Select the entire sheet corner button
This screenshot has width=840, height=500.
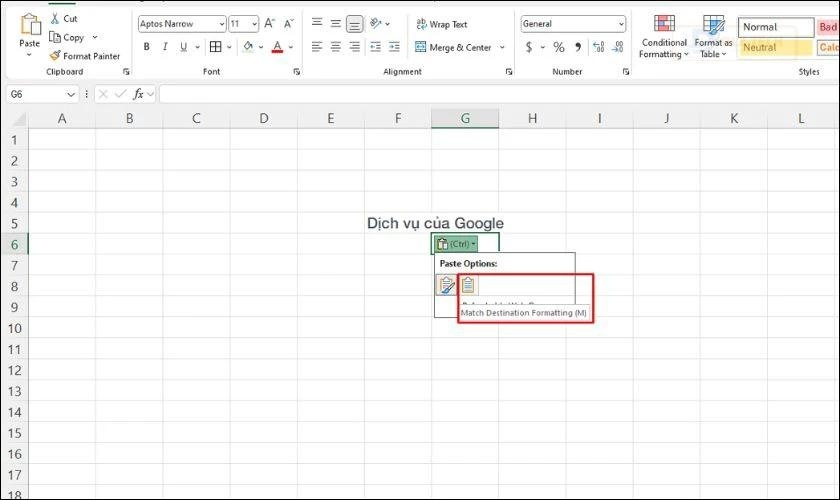(17, 118)
